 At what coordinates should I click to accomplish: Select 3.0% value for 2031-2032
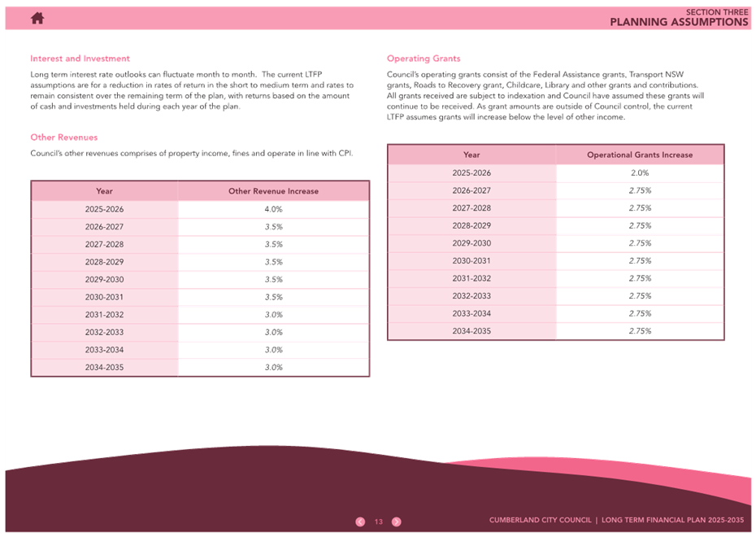pyautogui.click(x=273, y=315)
